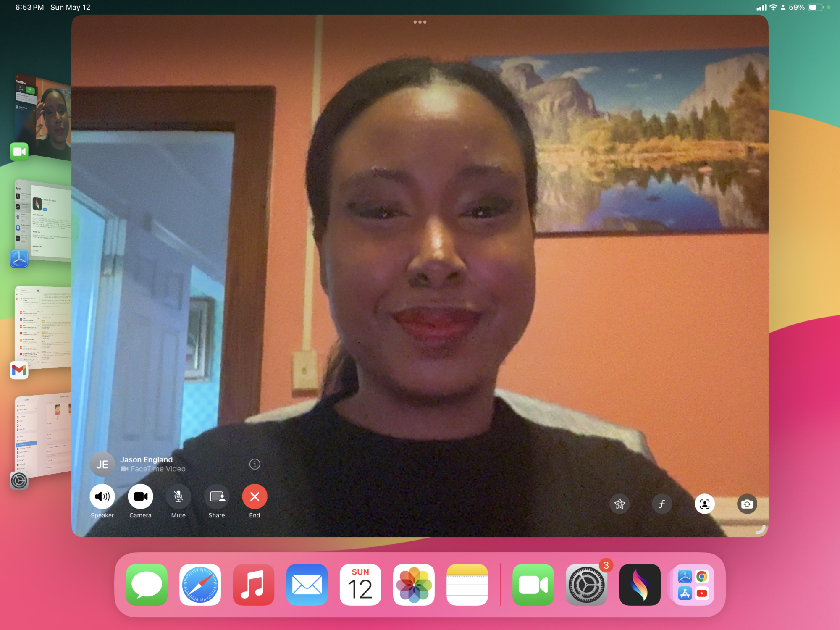Toggle Speaker audio off
The height and width of the screenshot is (630, 840).
click(x=102, y=496)
